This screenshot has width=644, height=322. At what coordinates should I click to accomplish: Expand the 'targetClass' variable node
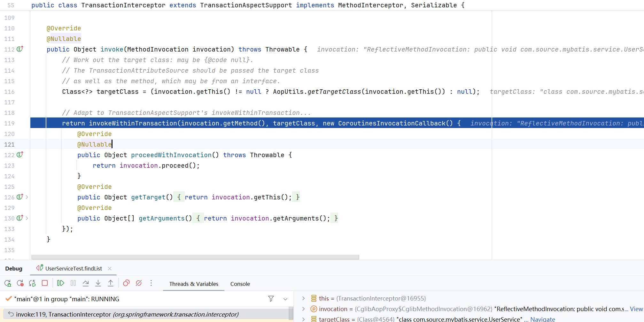tap(303, 319)
